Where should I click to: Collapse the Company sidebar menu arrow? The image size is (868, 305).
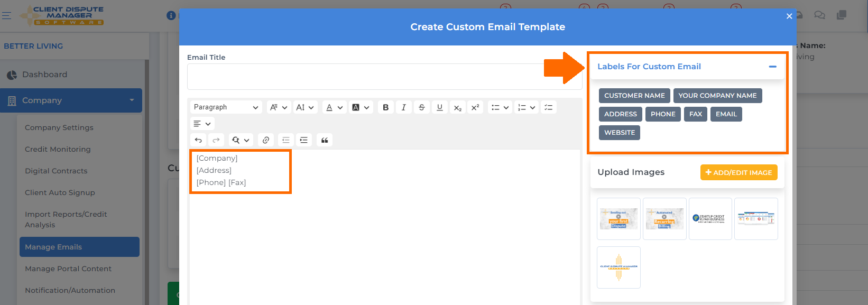(132, 100)
